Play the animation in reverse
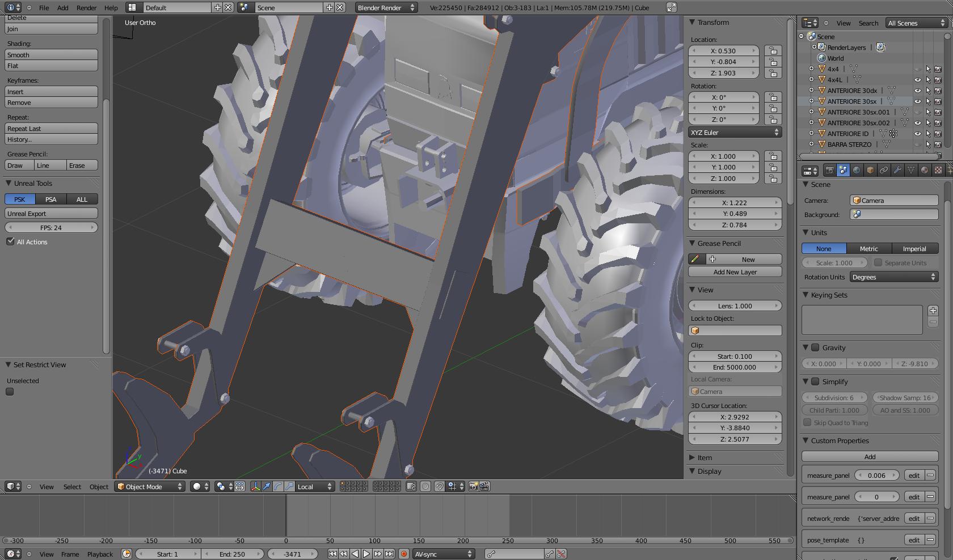 coord(355,554)
